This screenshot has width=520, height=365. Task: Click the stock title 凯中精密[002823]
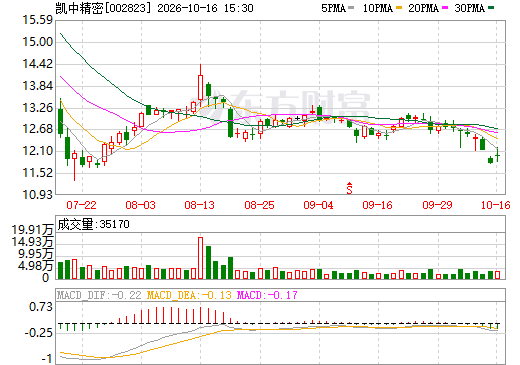click(x=104, y=8)
